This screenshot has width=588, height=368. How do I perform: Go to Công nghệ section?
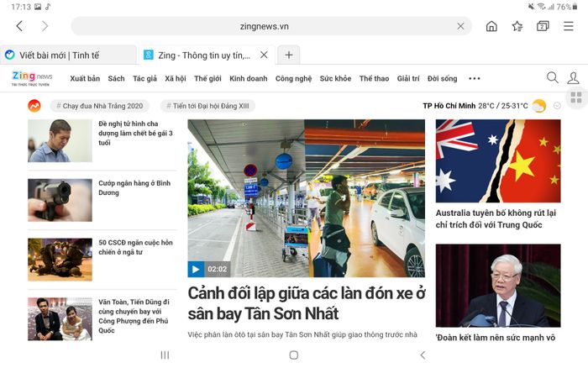(294, 78)
